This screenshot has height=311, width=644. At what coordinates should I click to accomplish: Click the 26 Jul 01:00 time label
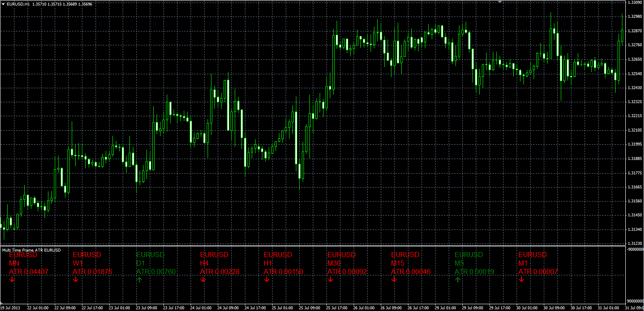click(x=365, y=308)
